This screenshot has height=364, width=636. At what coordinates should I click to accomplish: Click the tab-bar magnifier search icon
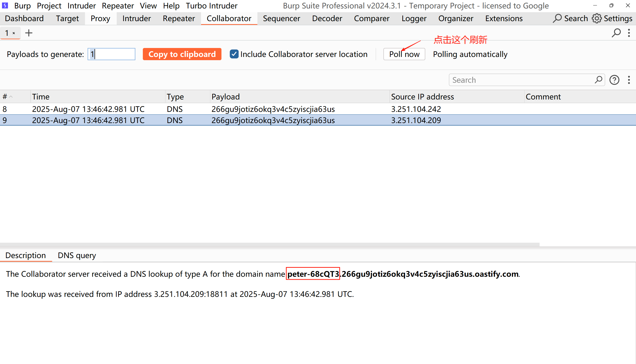coord(616,33)
